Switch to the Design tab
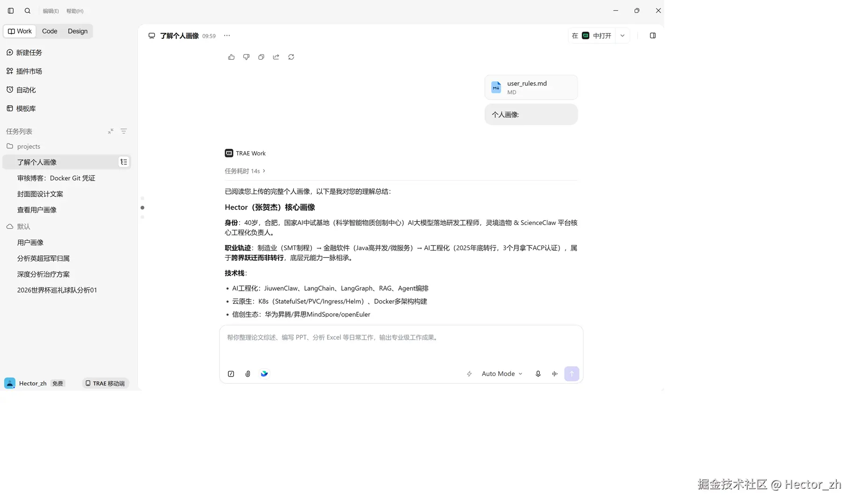 point(78,31)
